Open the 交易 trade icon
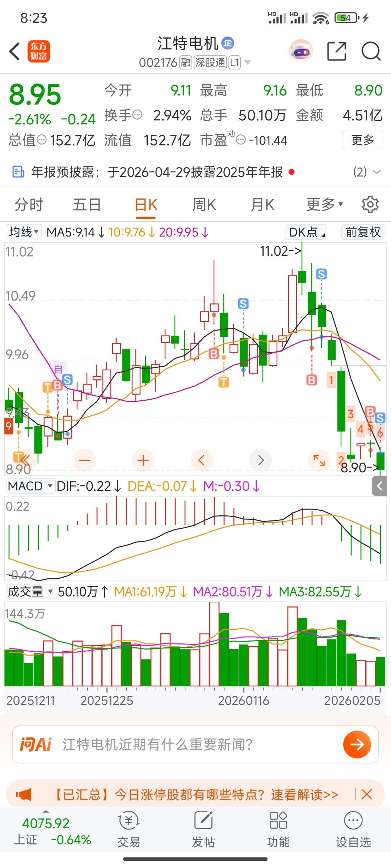 tap(129, 830)
